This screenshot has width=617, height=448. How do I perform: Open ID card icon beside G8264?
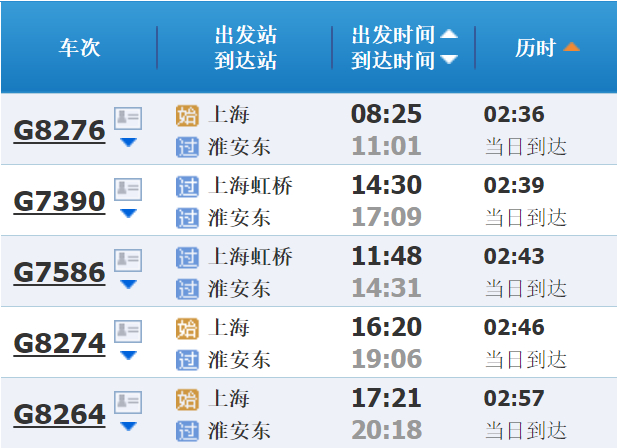[128, 402]
